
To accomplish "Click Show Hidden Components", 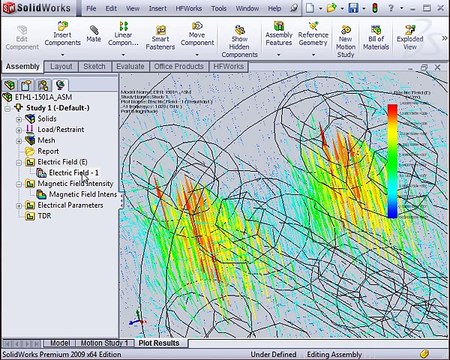I will 239,41.
